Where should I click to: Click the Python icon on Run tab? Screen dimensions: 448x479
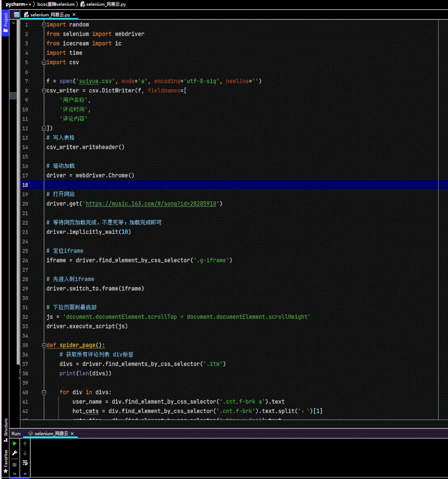click(x=30, y=433)
